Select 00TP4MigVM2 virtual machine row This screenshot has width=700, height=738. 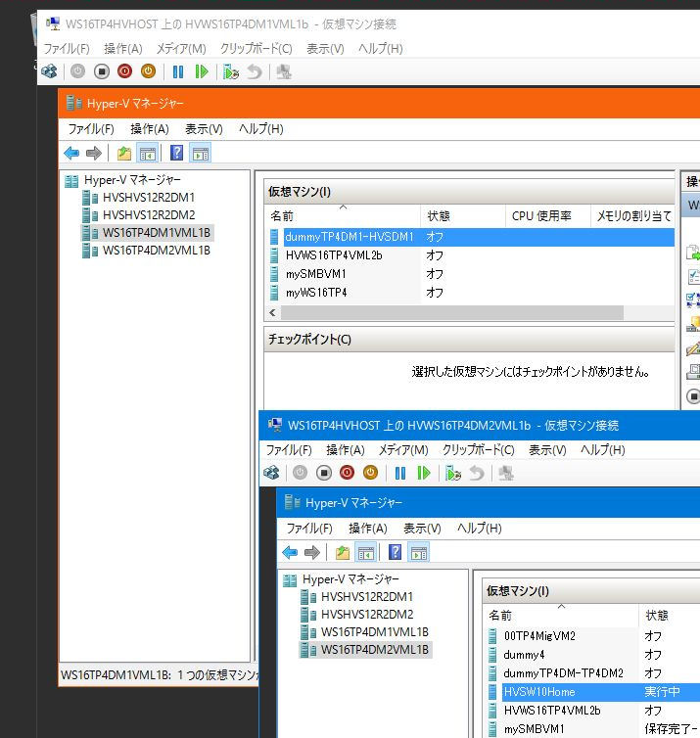[593, 636]
